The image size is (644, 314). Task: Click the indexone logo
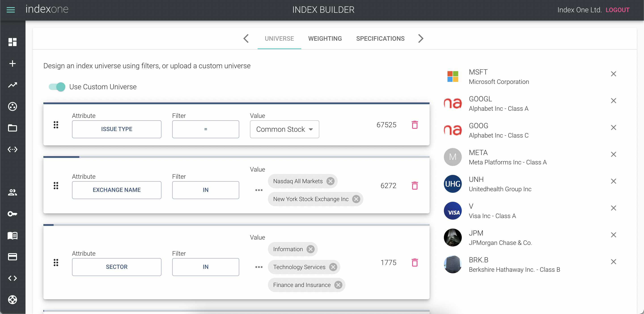[x=47, y=9]
